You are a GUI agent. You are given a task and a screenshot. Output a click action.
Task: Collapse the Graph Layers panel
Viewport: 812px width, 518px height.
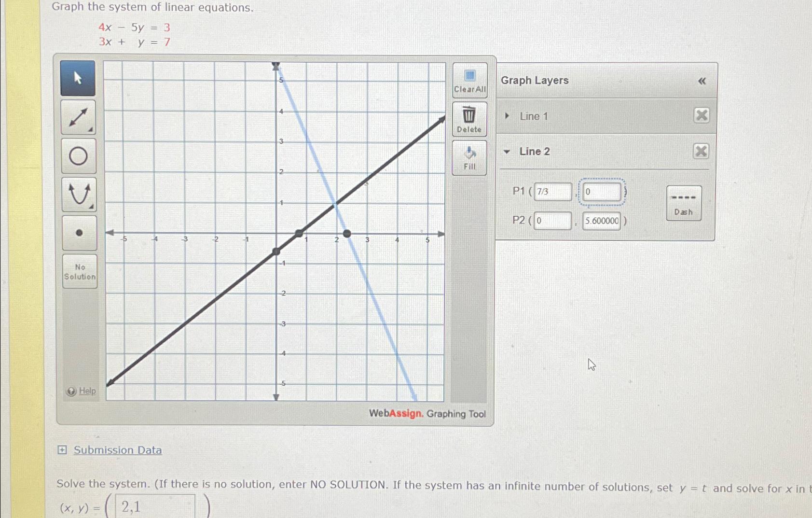pos(702,81)
